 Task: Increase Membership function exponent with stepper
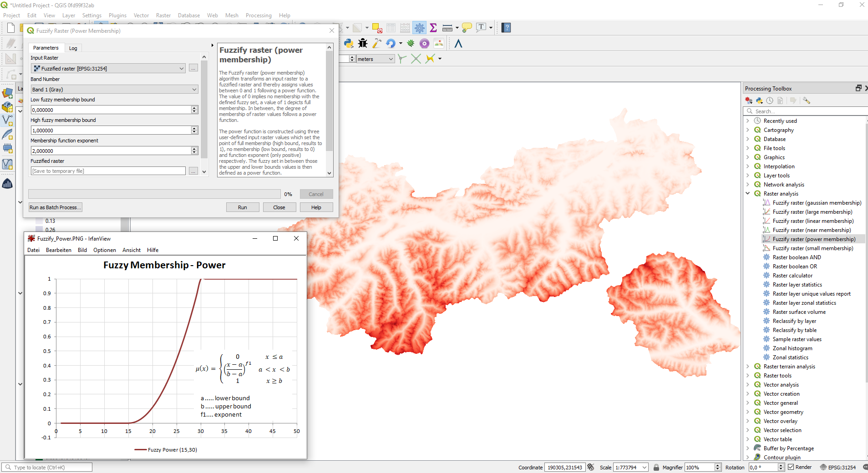[x=194, y=149]
